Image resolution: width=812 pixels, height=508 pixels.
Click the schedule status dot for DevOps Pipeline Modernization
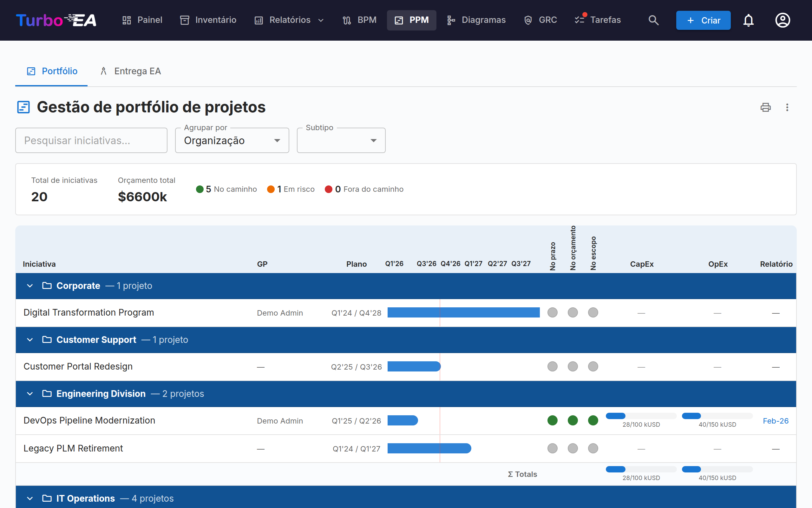552,420
